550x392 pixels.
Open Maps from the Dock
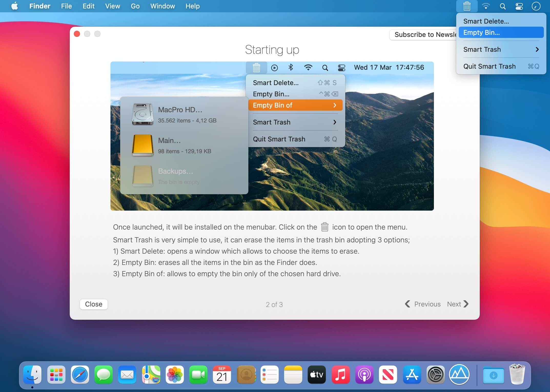pyautogui.click(x=151, y=375)
